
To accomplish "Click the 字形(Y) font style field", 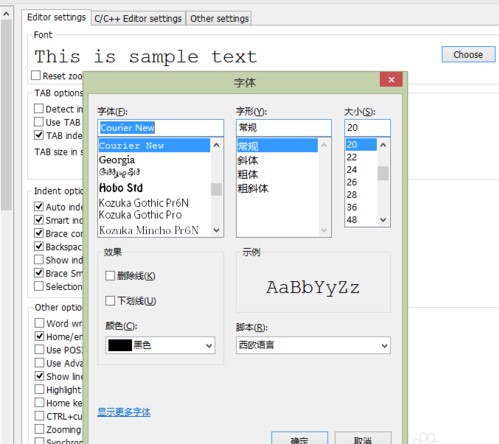I will [284, 128].
